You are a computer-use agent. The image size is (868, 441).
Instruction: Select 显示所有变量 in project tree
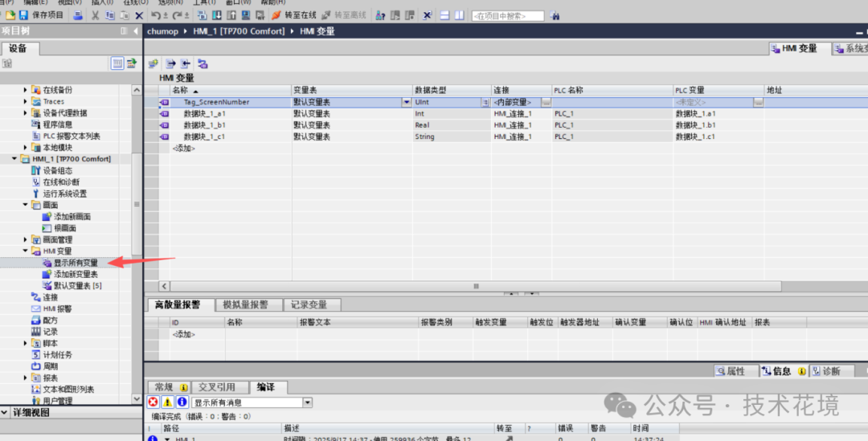coord(76,263)
